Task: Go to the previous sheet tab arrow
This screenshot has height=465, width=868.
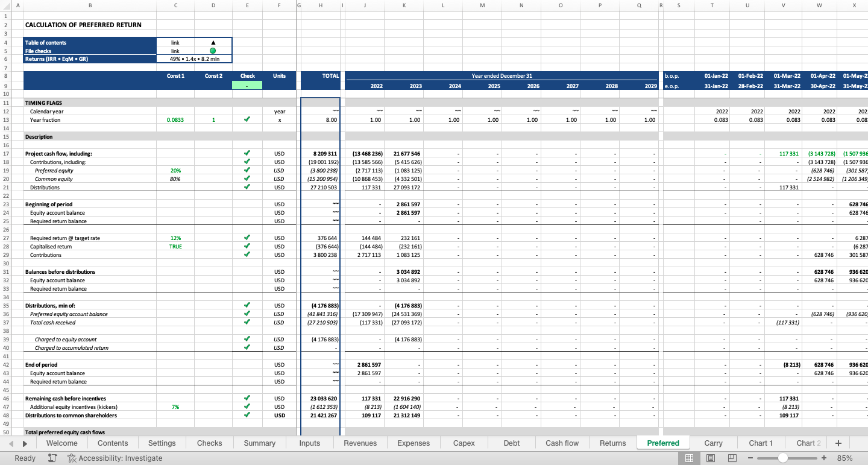Action: pos(11,443)
